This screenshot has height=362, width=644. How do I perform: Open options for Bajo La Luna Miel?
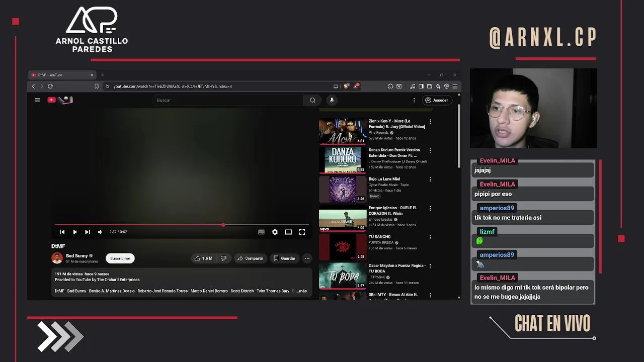[430, 179]
